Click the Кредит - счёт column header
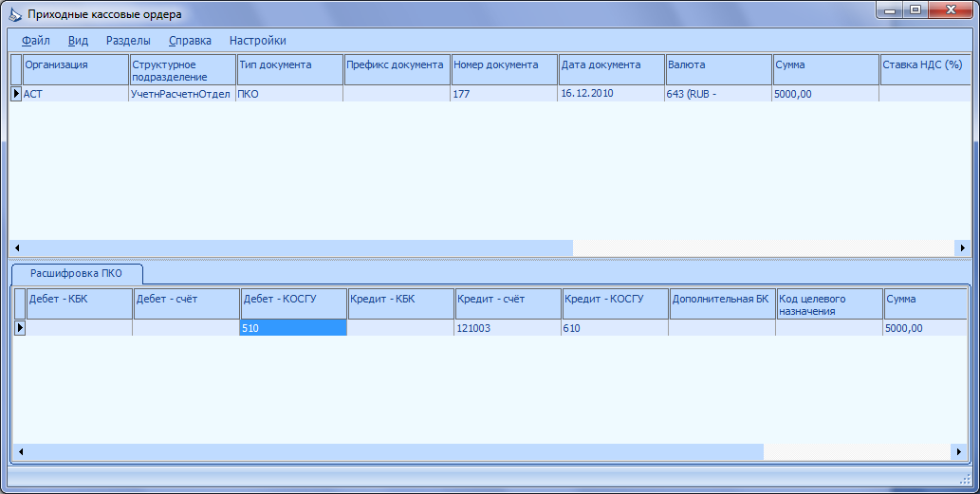Screen dimensions: 980x494 click(508, 304)
